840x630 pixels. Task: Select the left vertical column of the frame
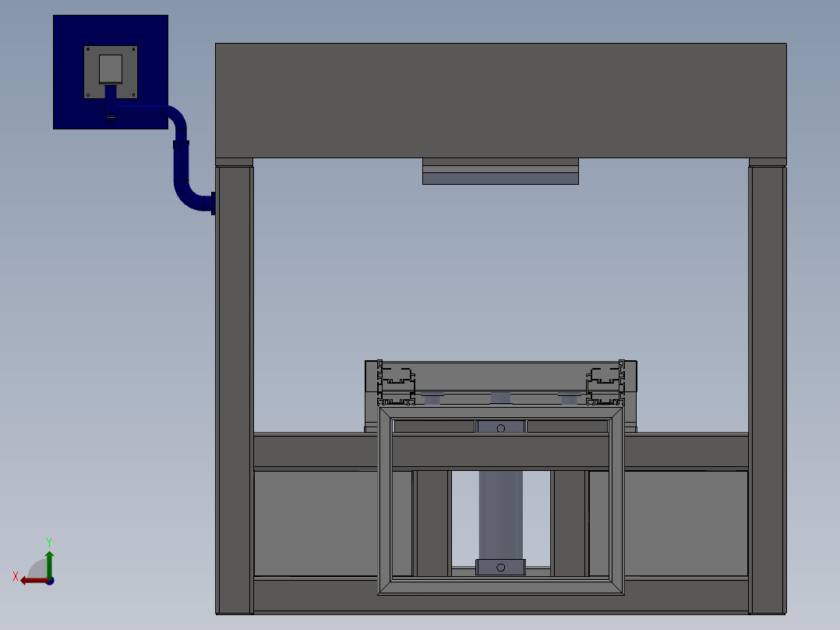point(235,390)
